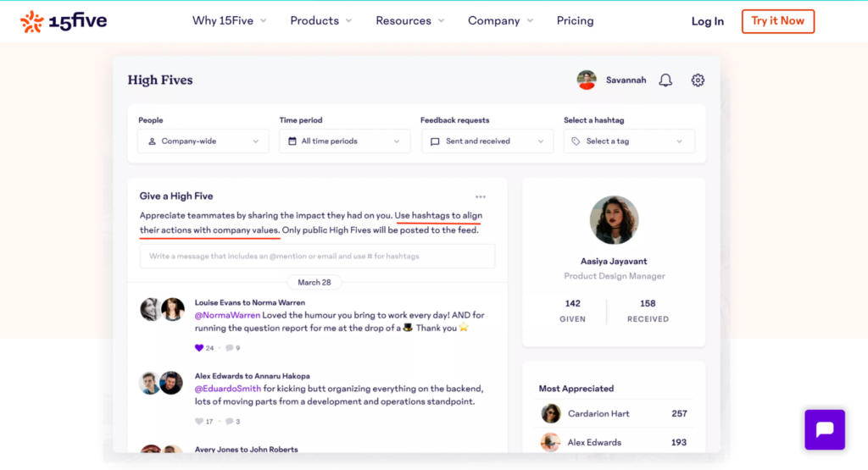Viewport: 868px width, 470px height.
Task: Click the Try it Now button
Action: 778,21
